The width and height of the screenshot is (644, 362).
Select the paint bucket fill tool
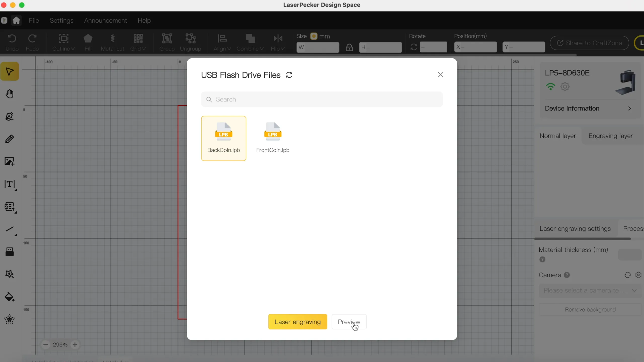point(10,297)
